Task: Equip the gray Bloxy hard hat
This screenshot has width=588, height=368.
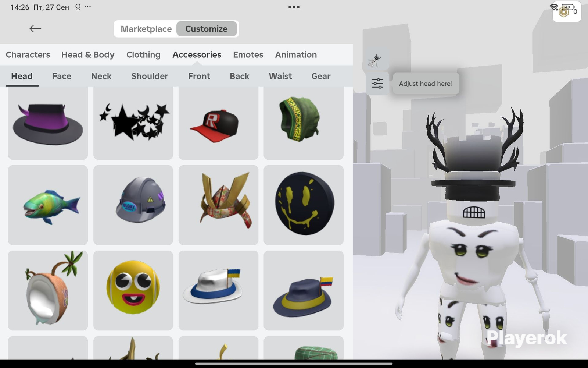Action: coord(133,205)
